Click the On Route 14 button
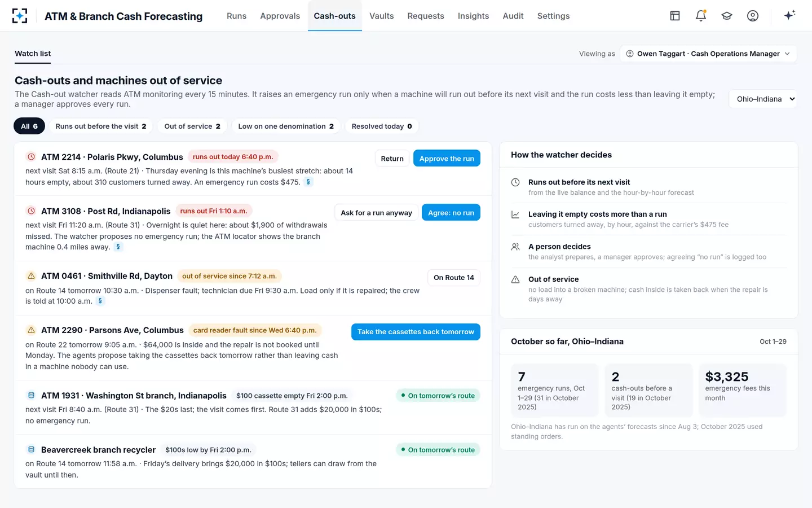812x508 pixels. tap(453, 278)
